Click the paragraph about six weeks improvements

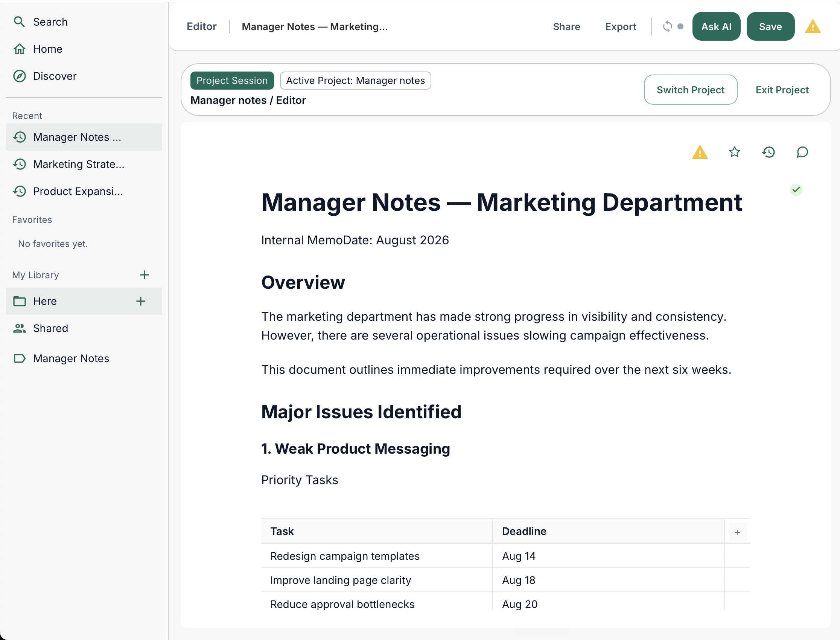click(496, 370)
